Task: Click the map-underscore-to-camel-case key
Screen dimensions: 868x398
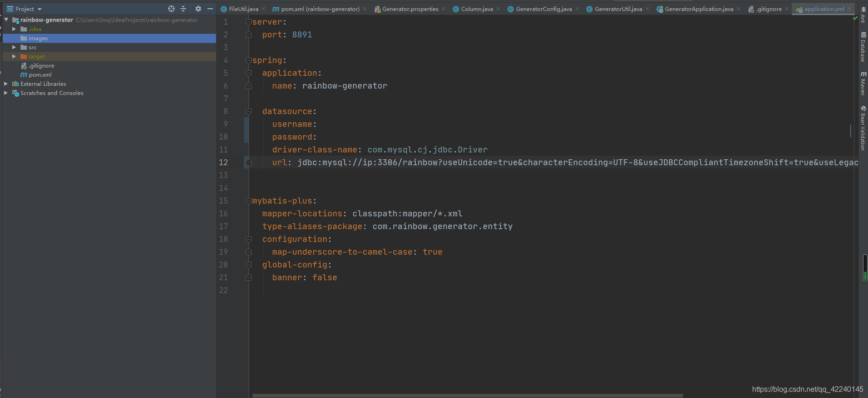Action: (342, 252)
